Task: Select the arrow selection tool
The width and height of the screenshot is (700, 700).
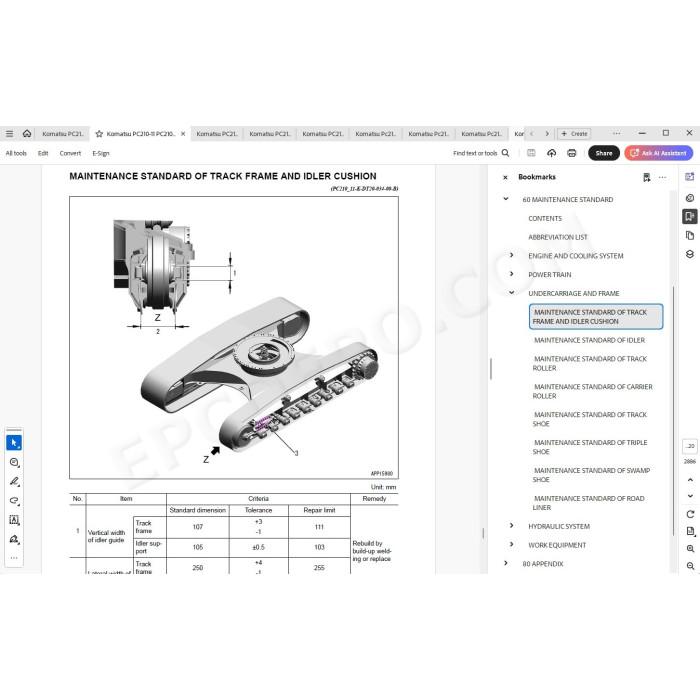Action: (x=14, y=443)
